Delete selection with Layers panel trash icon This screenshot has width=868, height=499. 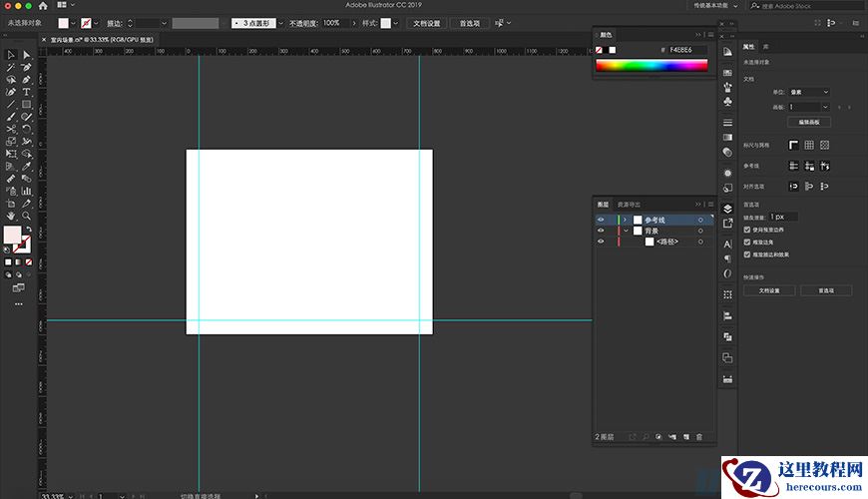[699, 437]
